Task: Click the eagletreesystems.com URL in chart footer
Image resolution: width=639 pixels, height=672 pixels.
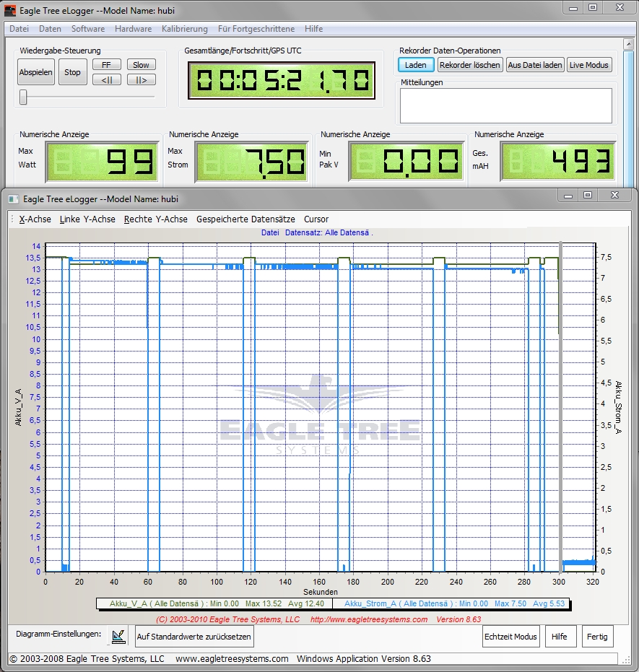Action: 368,619
